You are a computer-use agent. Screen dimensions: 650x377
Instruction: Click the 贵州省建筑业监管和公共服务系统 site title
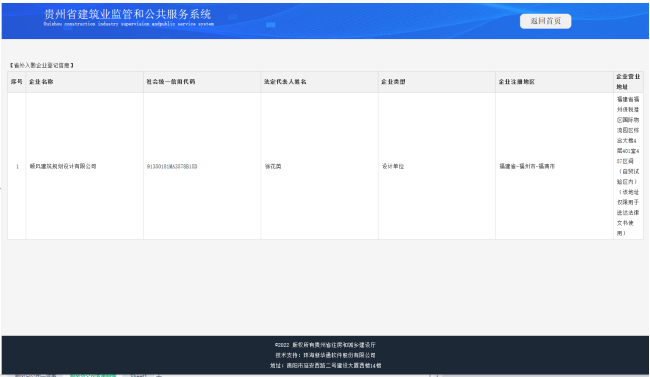click(128, 15)
